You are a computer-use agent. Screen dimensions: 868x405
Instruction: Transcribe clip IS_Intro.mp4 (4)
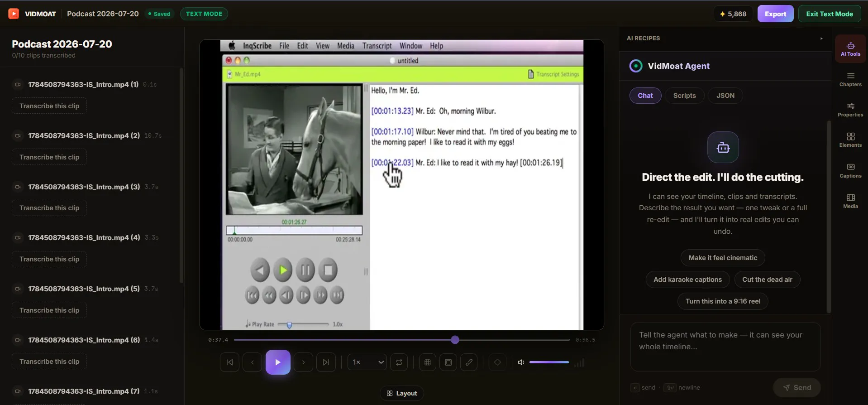point(49,259)
